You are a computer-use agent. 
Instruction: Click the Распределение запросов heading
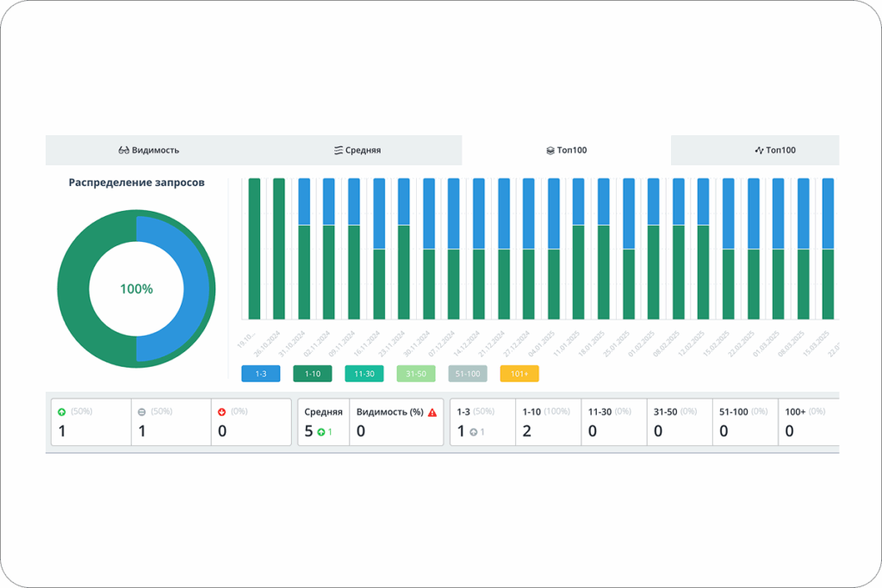coord(137,183)
